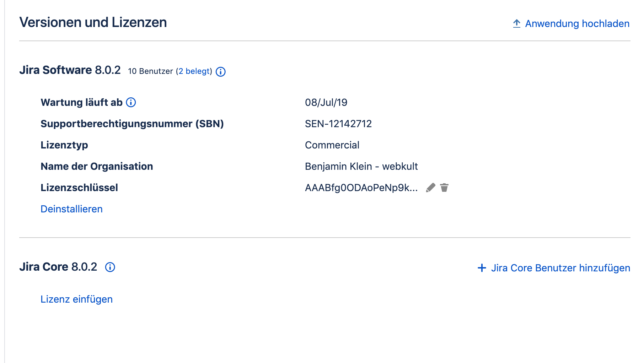Open the info tooltip beside Wartung läuft ab
644x363 pixels.
pos(131,103)
